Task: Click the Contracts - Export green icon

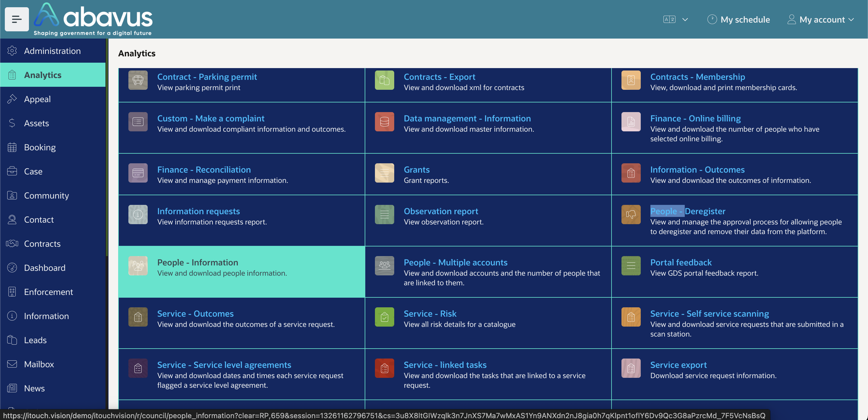Action: tap(385, 80)
